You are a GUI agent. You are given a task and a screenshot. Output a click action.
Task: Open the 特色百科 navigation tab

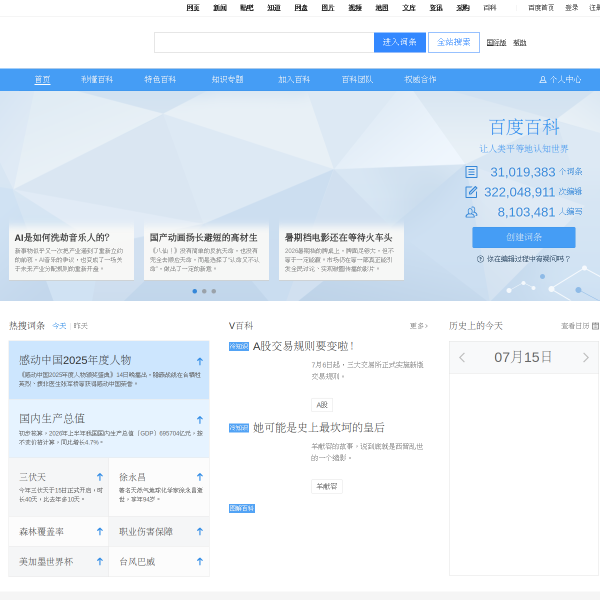160,80
